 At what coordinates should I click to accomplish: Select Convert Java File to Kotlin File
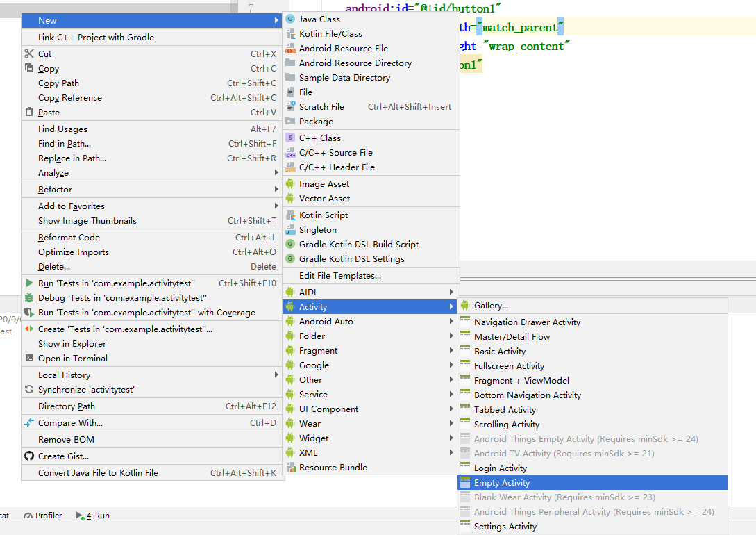(98, 473)
